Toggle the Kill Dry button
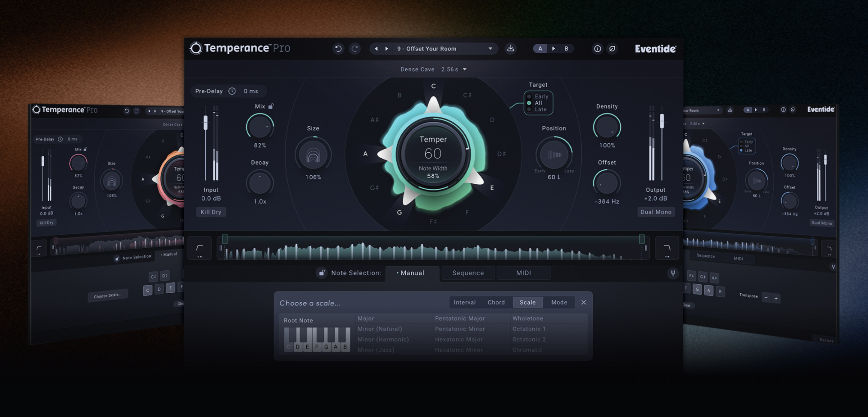The height and width of the screenshot is (417, 868). click(x=211, y=212)
